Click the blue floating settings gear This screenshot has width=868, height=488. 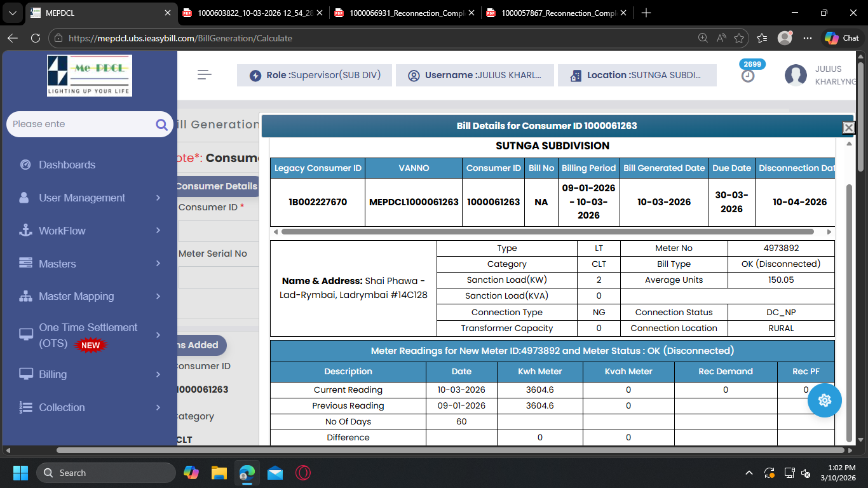point(825,400)
